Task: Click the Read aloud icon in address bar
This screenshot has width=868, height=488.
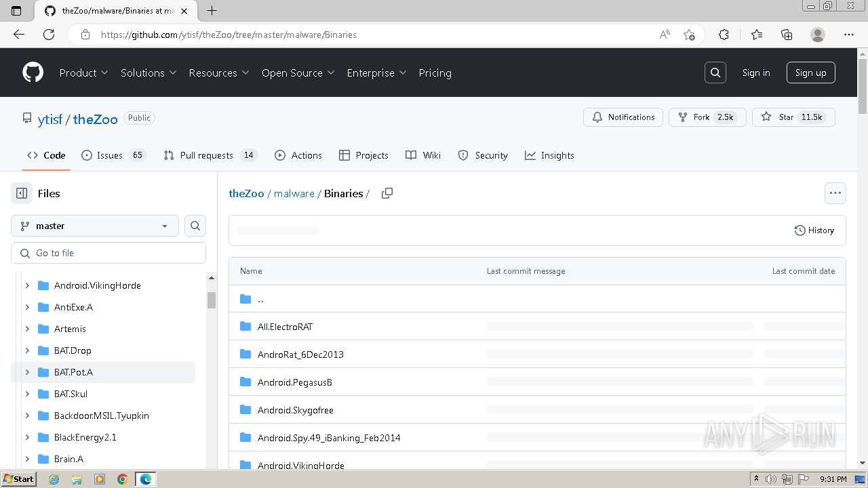Action: [665, 35]
